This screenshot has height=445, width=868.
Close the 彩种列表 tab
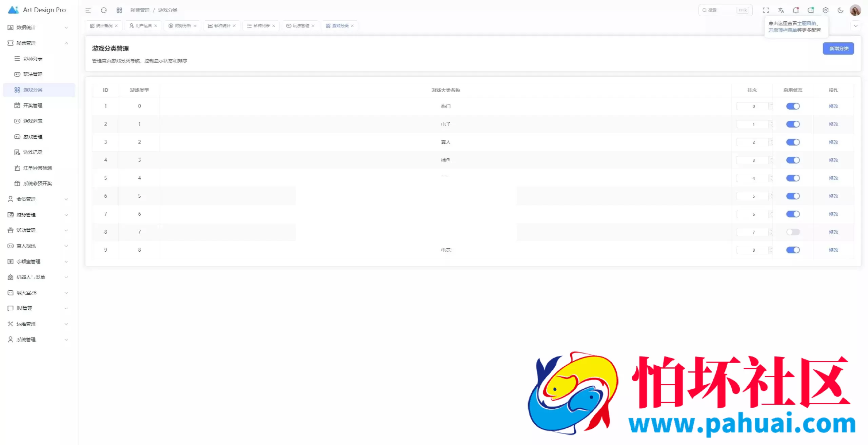point(274,26)
